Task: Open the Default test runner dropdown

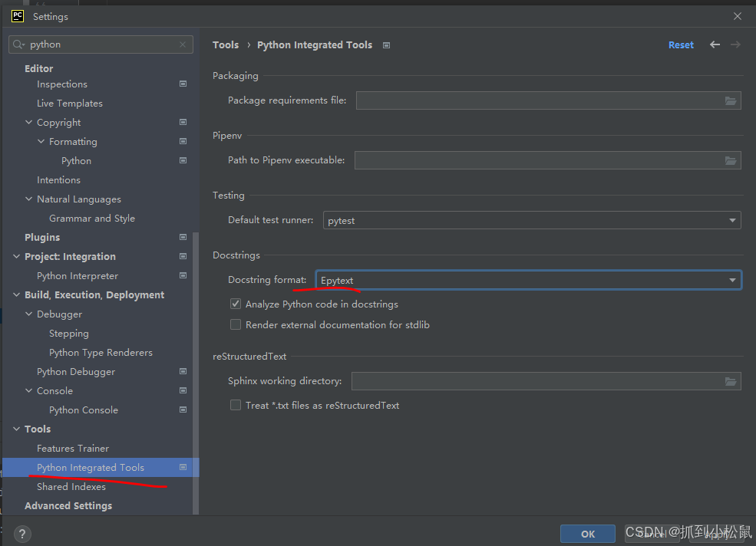Action: 532,220
